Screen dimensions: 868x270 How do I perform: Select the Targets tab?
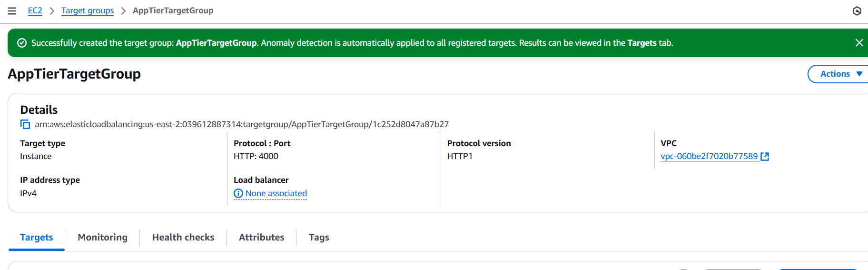[x=37, y=237]
